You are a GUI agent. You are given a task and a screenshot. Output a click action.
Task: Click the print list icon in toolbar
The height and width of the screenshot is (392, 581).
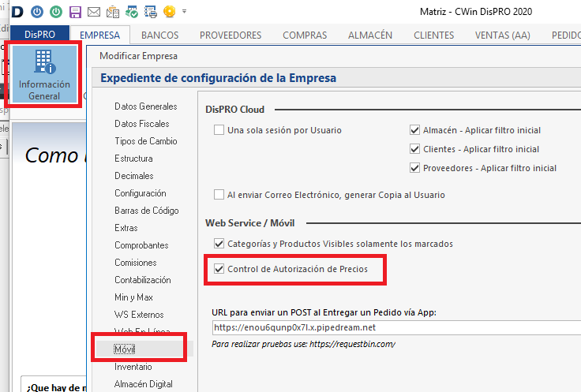pyautogui.click(x=151, y=12)
